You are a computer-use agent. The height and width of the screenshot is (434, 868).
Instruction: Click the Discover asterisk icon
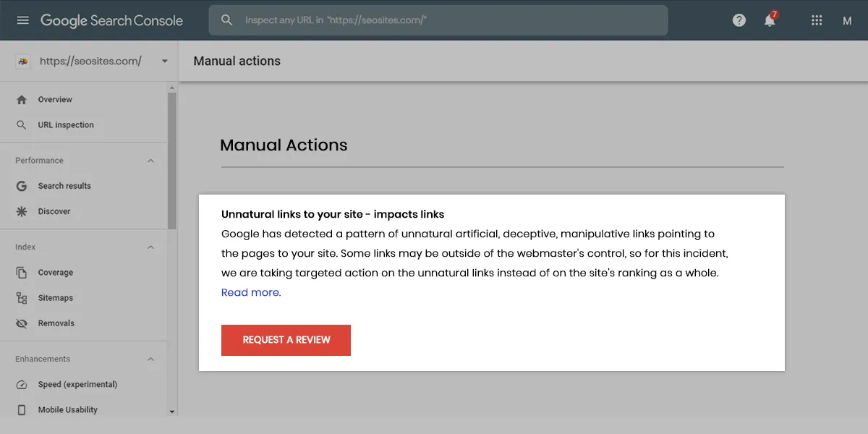coord(22,212)
